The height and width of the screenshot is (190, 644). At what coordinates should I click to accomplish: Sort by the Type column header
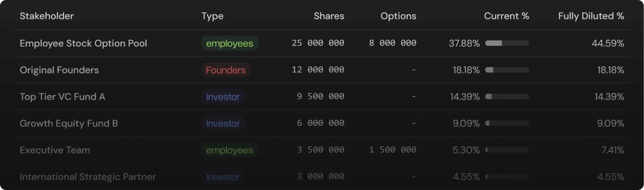pos(212,16)
